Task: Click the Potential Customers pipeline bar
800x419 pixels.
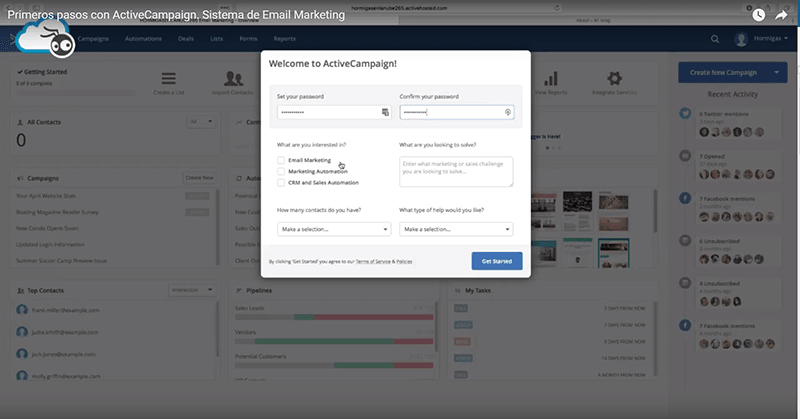Action: [334, 365]
